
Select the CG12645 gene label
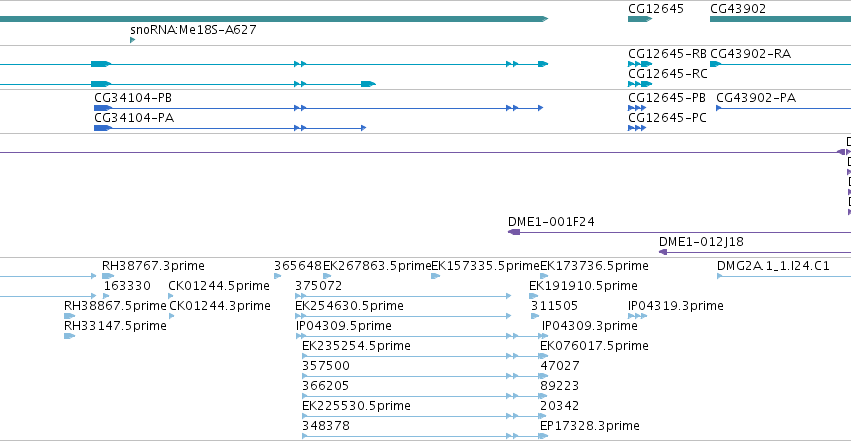point(656,9)
